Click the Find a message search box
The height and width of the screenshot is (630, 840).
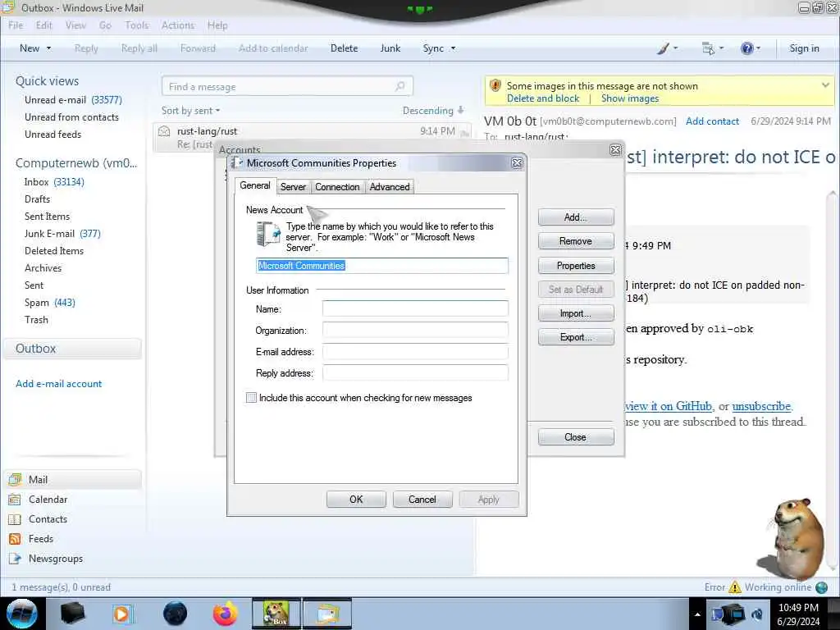287,86
